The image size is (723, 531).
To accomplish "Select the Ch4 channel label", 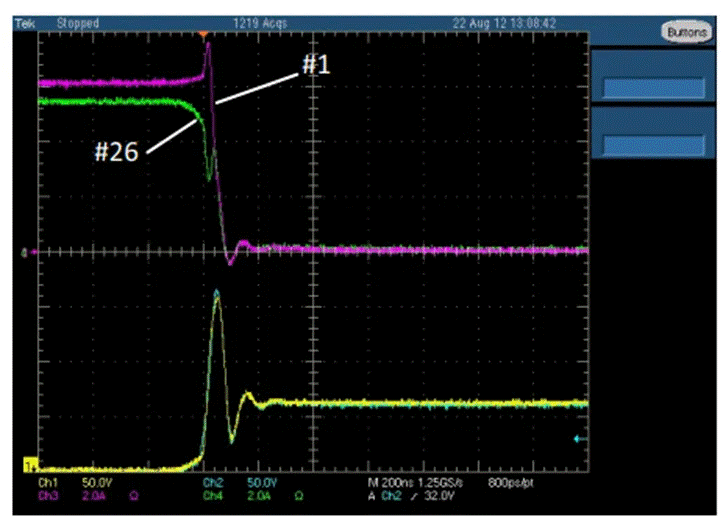I will 213,496.
